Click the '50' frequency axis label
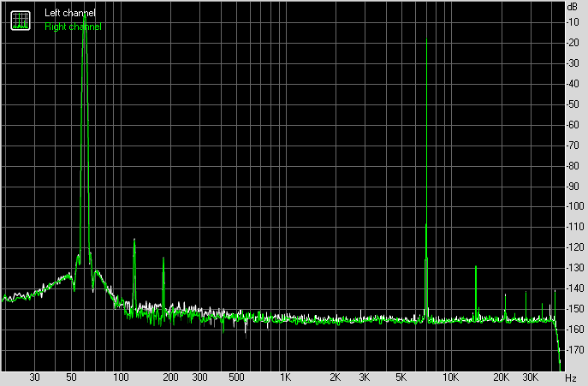 [71, 377]
